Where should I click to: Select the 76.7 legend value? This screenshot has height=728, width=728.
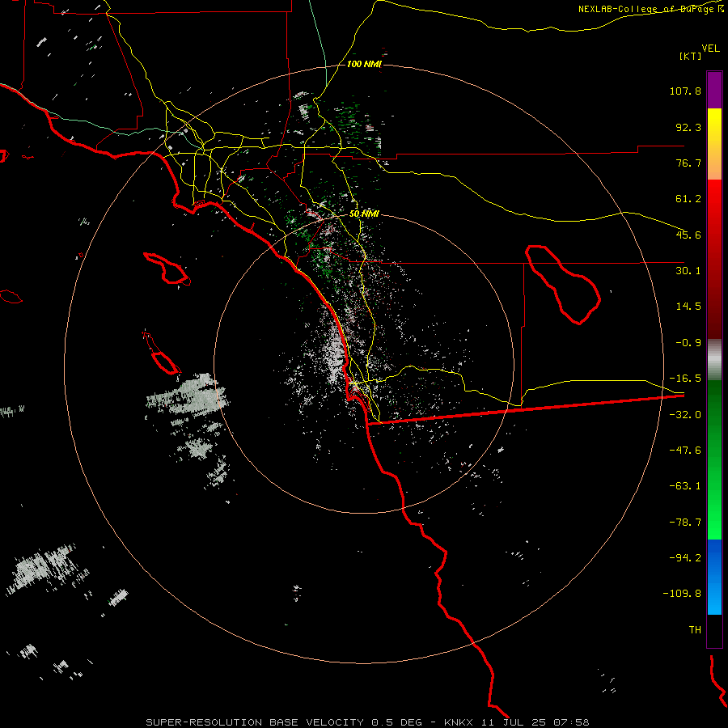688,163
